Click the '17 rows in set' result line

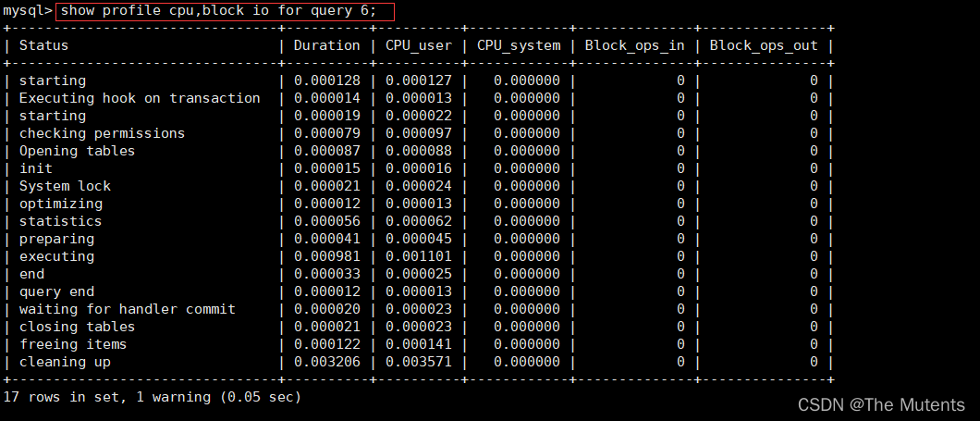[x=152, y=397]
